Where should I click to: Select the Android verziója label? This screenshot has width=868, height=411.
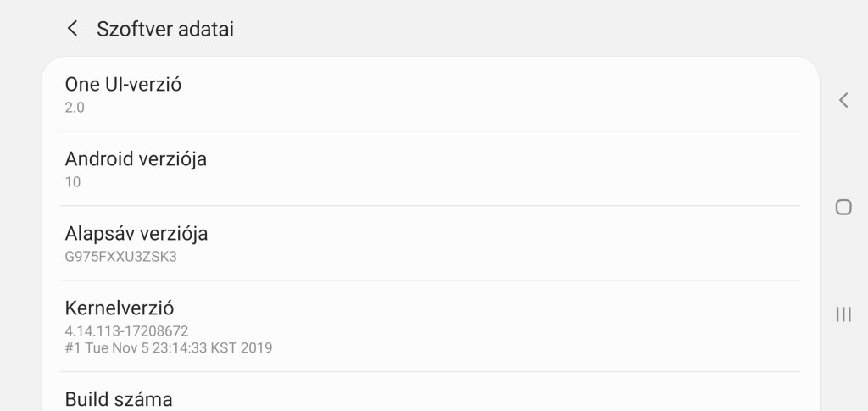[136, 158]
